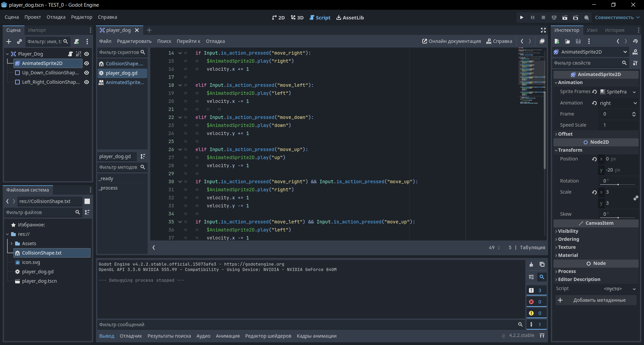Save the currently edited resource in Inspector

point(578,41)
